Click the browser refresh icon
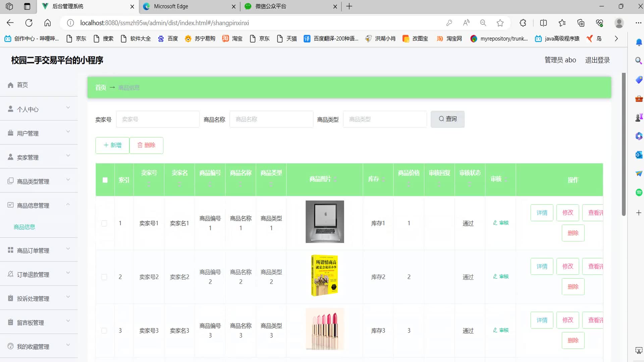The width and height of the screenshot is (644, 362). (x=29, y=23)
